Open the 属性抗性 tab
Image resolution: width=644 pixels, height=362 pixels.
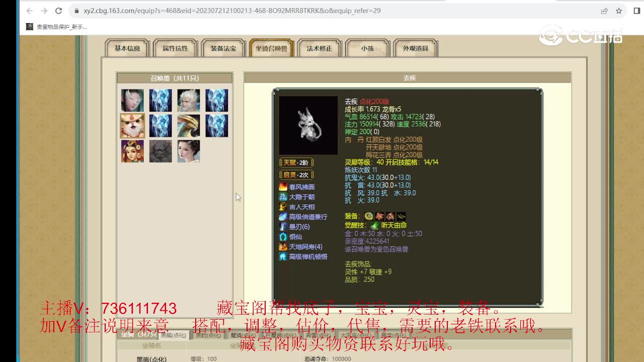coord(175,48)
